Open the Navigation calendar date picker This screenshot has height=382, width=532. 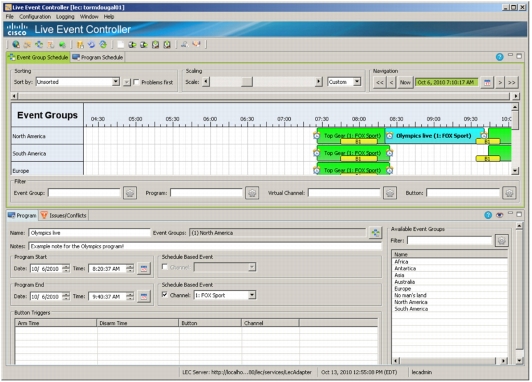[487, 82]
